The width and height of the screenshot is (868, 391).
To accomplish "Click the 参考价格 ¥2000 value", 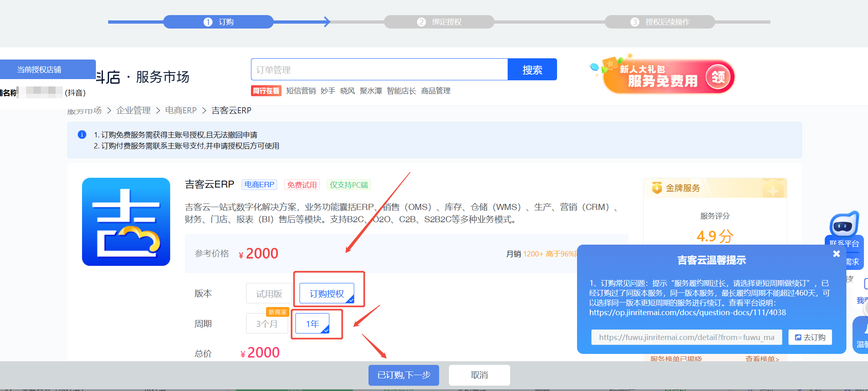I will [x=259, y=254].
